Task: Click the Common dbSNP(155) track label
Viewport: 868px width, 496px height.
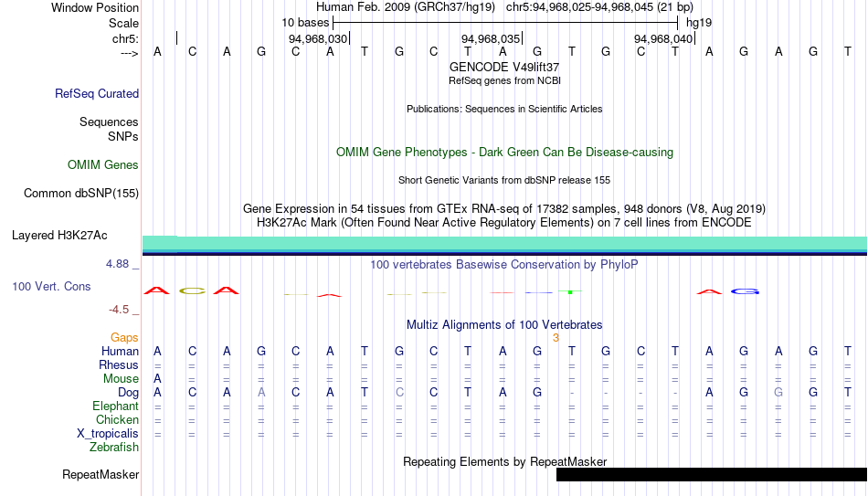Action: [x=81, y=194]
